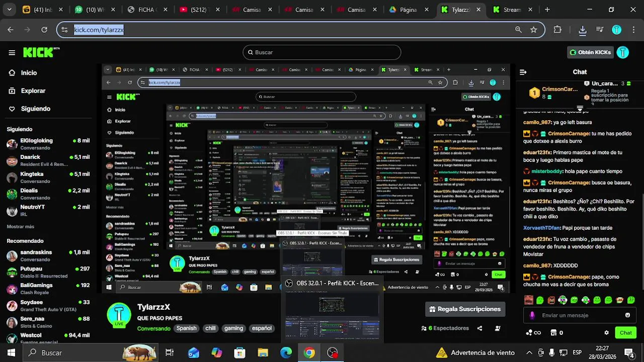Switch to the FICHA tab

coord(147,10)
